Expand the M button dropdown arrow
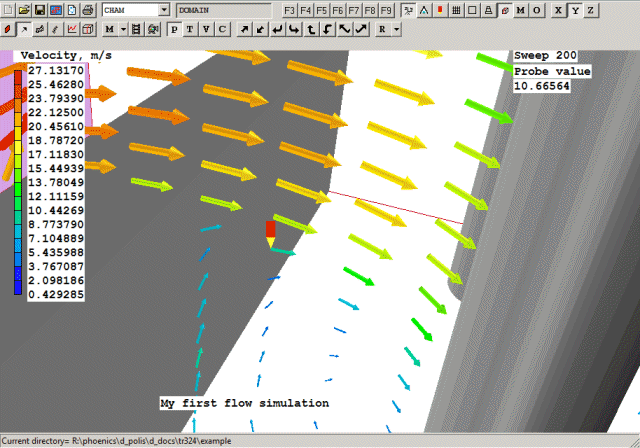This screenshot has height=448, width=640. click(122, 29)
